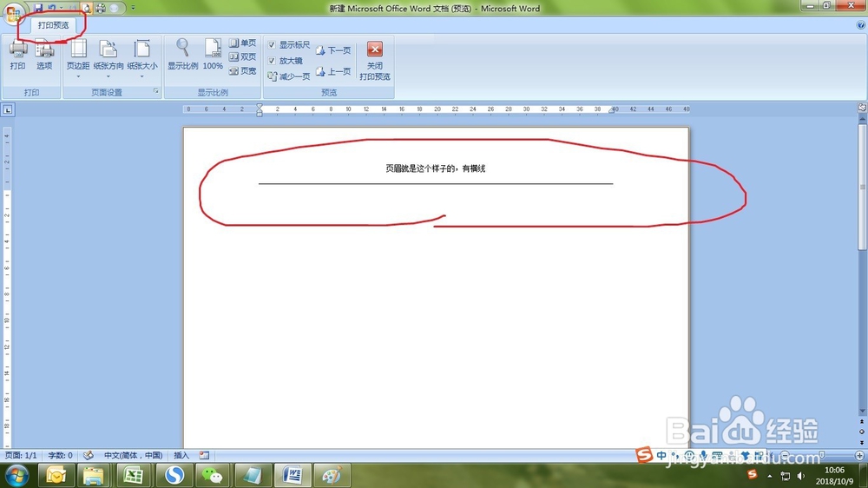The width and height of the screenshot is (868, 488).
Task: Click the right indent marker on ruler
Action: click(612, 110)
